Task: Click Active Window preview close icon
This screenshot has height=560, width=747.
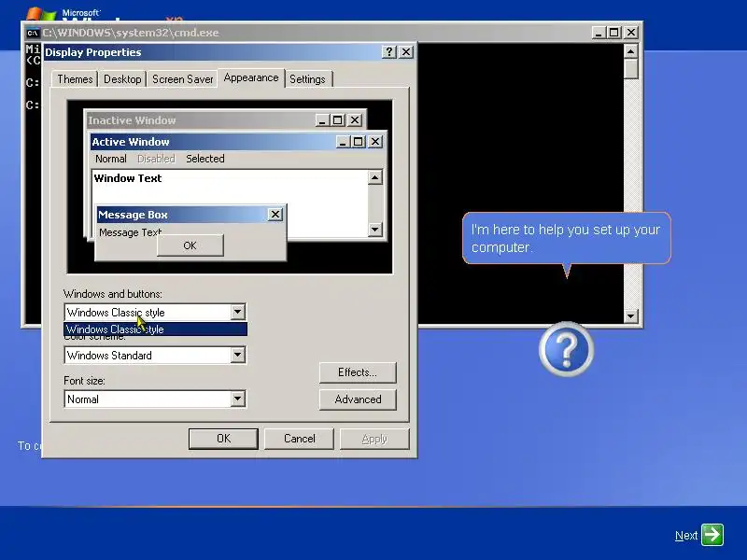Action: click(375, 142)
